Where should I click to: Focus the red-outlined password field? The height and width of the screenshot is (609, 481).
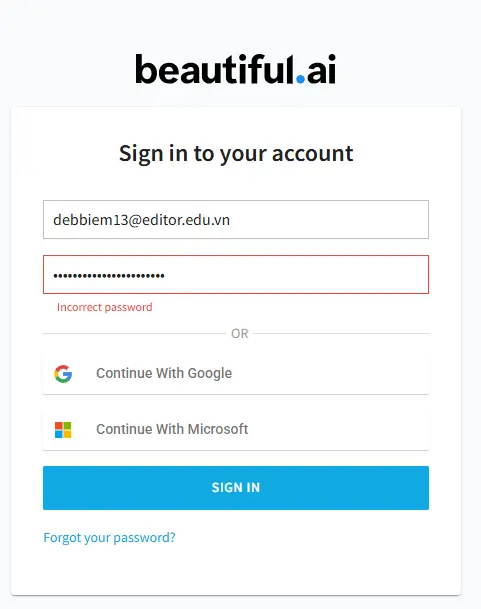pos(236,274)
